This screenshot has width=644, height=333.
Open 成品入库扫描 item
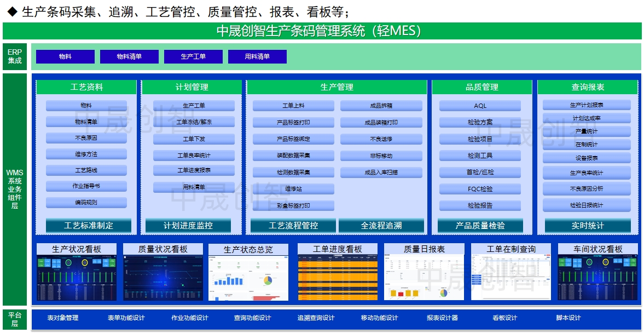pyautogui.click(x=381, y=173)
